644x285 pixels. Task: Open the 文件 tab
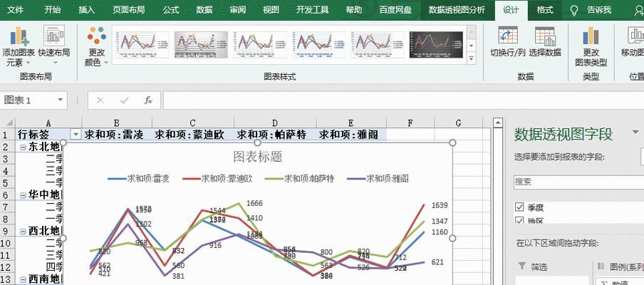15,10
